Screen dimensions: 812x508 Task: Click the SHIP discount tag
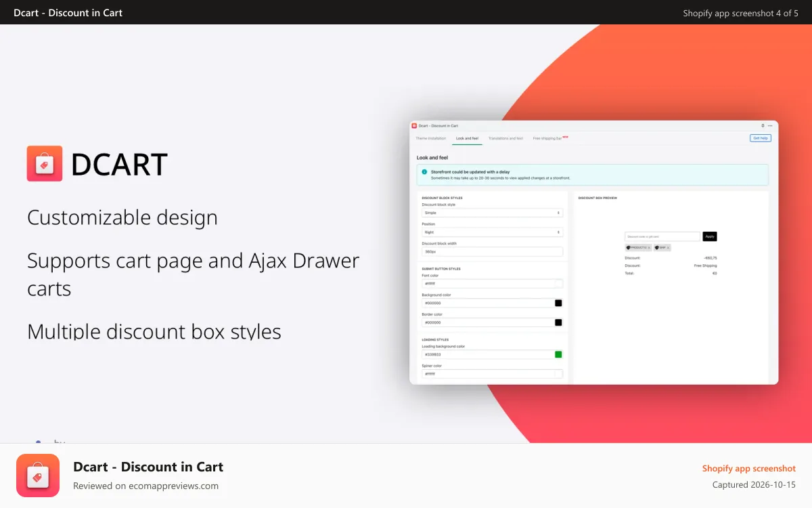tap(662, 248)
